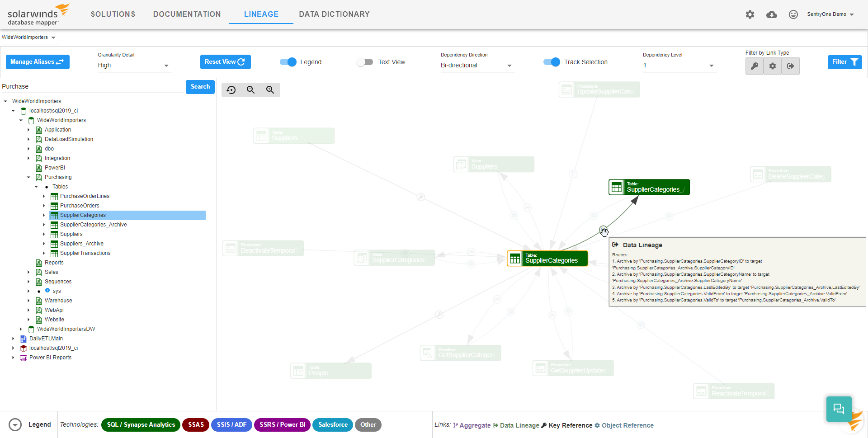Filter links by Data Lineage arrow icon
Screen dimensions: 868x438
(791, 66)
